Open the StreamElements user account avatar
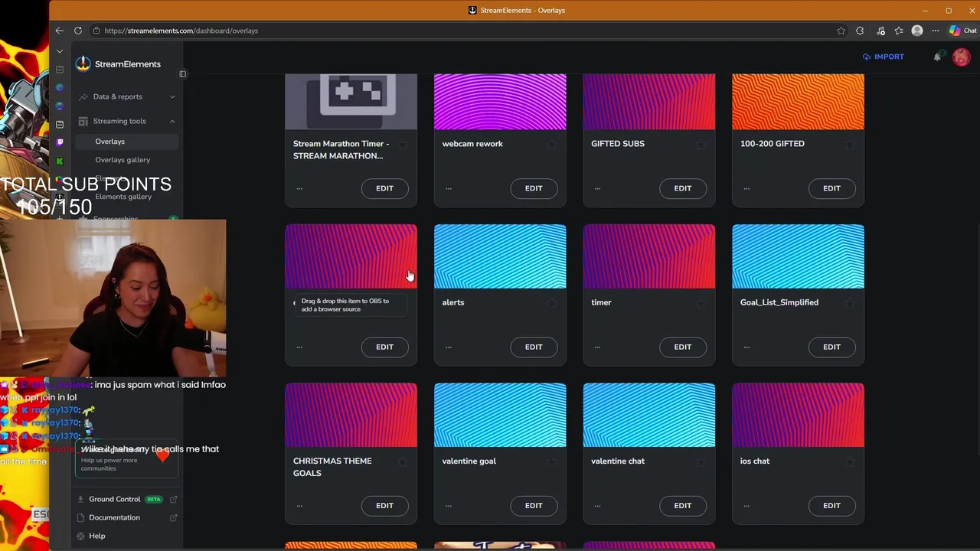 point(961,57)
